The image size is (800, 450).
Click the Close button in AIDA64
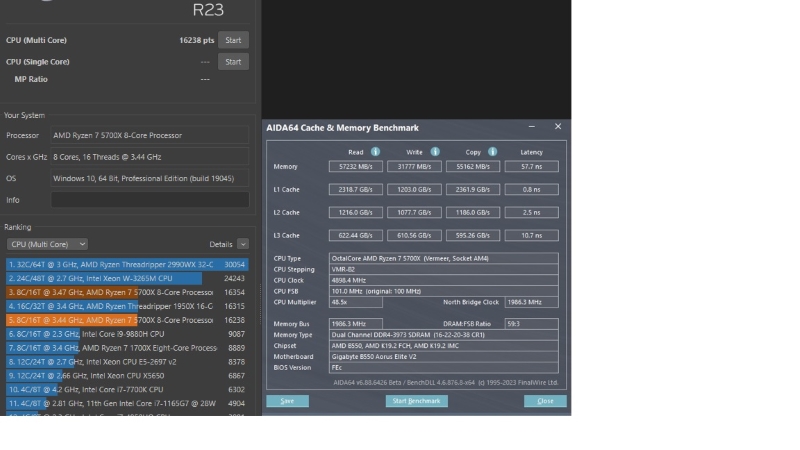[x=545, y=401]
